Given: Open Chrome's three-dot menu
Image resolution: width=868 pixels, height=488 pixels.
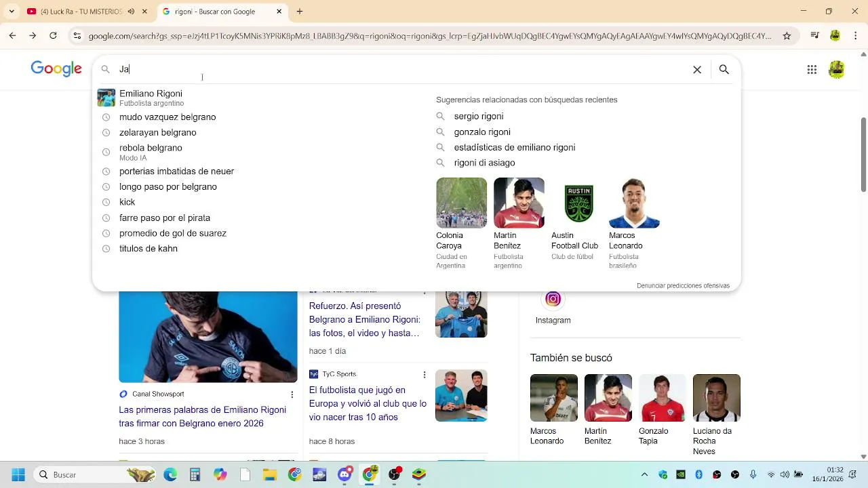Looking at the screenshot, I should coord(854,35).
